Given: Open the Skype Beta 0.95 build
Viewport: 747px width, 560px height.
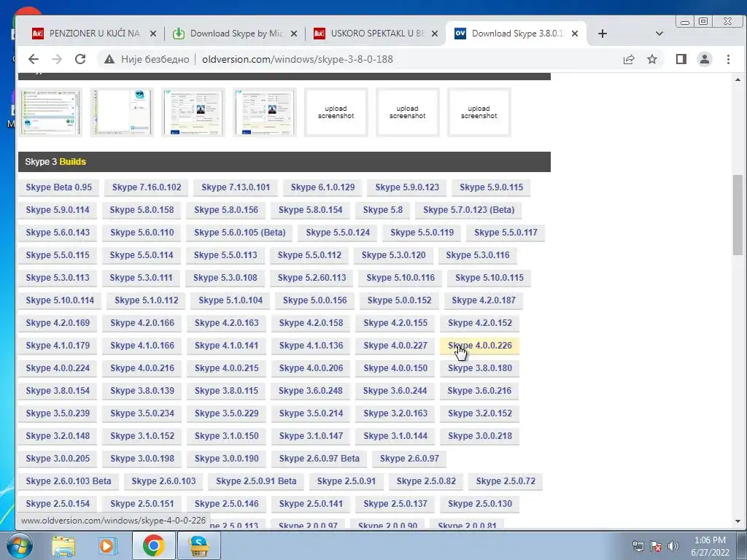Looking at the screenshot, I should 58,187.
